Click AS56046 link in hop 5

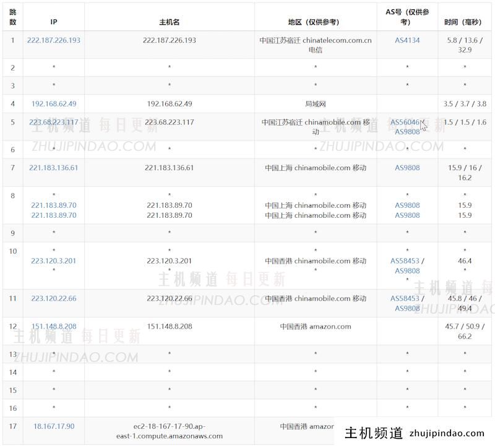pos(405,122)
